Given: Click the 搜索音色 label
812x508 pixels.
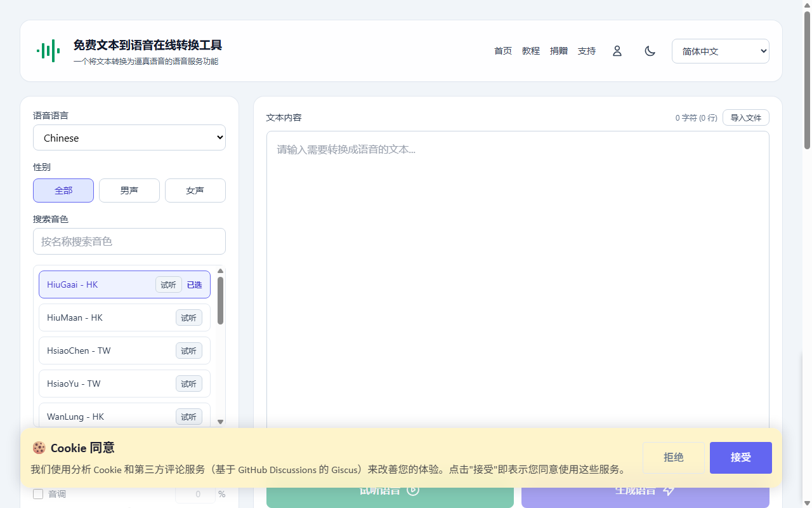Looking at the screenshot, I should 51,219.
